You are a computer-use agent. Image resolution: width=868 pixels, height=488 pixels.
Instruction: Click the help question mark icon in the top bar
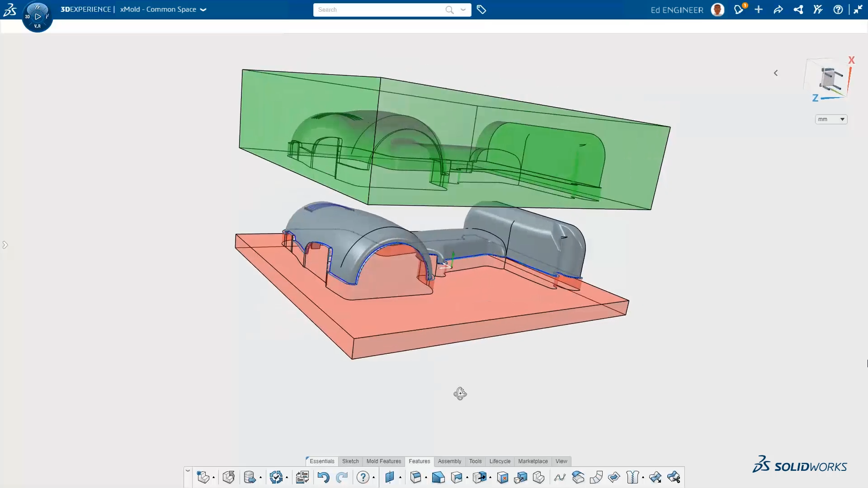(839, 9)
